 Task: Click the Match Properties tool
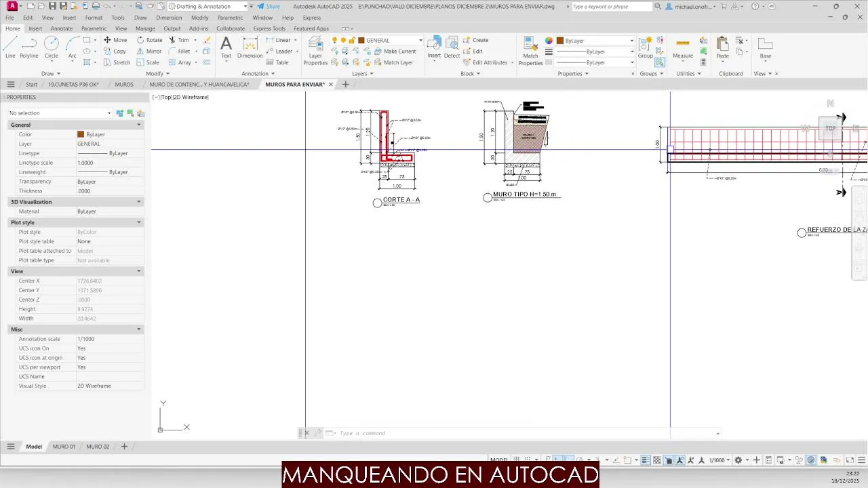coord(530,51)
